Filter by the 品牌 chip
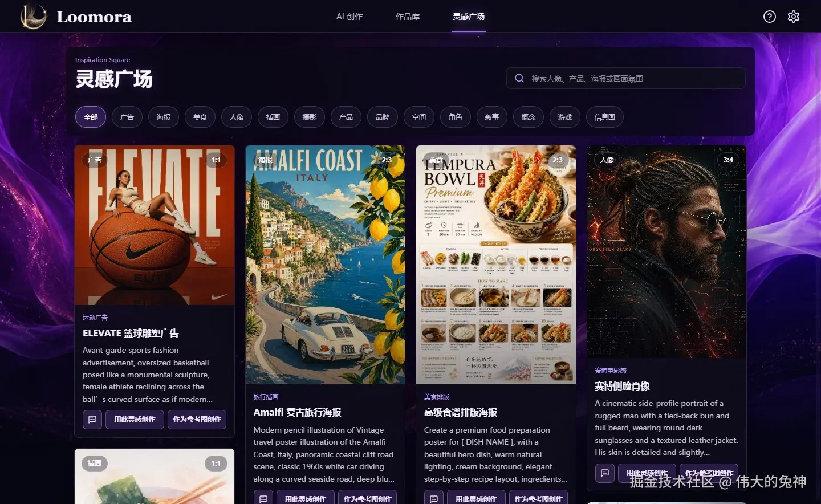Viewport: 821px width, 504px height. (383, 117)
